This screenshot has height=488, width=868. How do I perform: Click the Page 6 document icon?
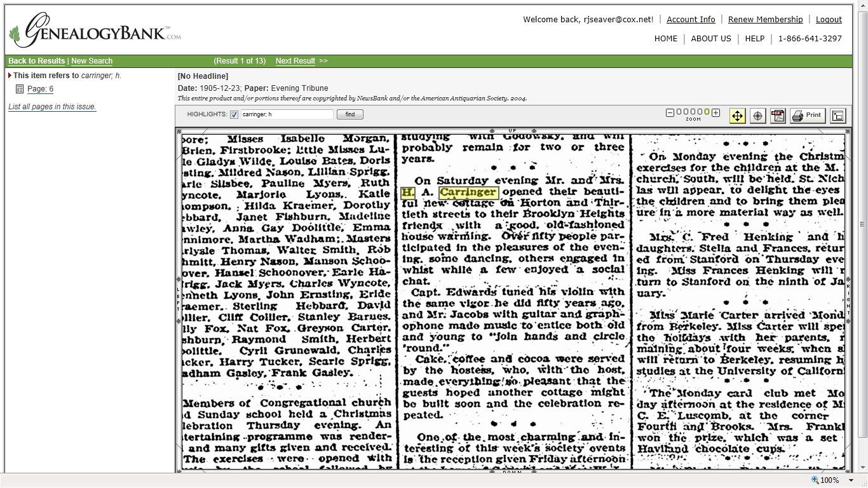click(20, 89)
